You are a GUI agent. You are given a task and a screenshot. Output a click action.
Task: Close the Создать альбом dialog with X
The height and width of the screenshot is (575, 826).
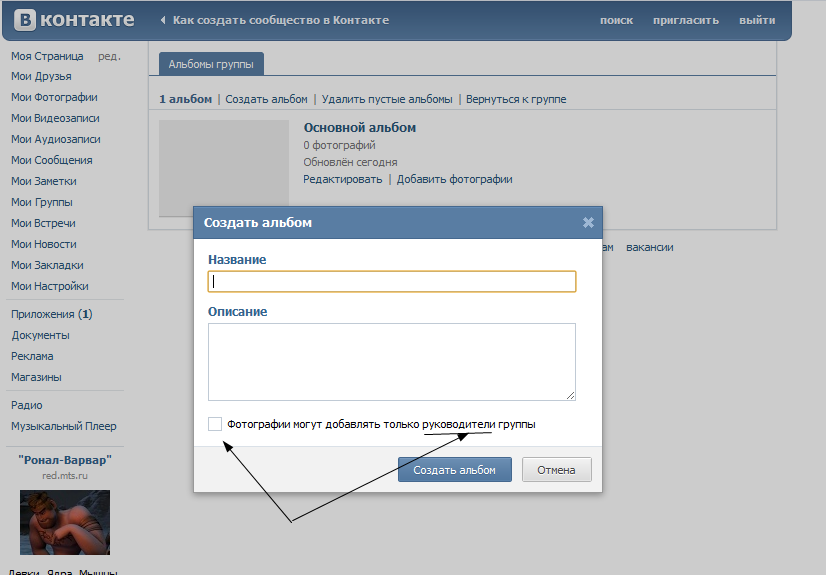click(588, 223)
